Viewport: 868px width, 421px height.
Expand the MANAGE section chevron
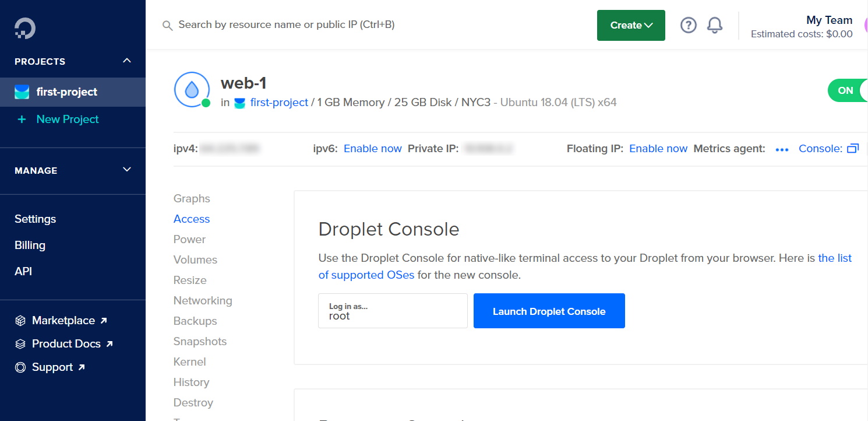pos(127,170)
